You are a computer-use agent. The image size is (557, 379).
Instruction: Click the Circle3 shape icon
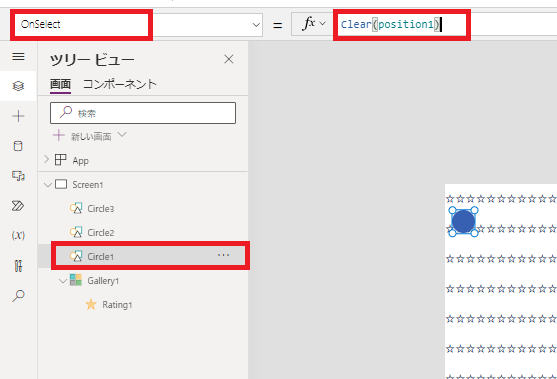(76, 208)
